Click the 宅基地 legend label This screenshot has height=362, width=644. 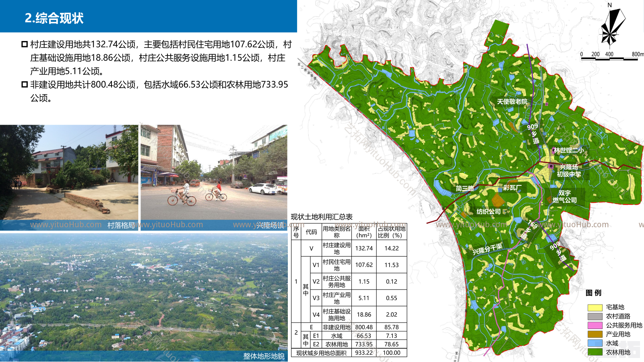pyautogui.click(x=615, y=307)
